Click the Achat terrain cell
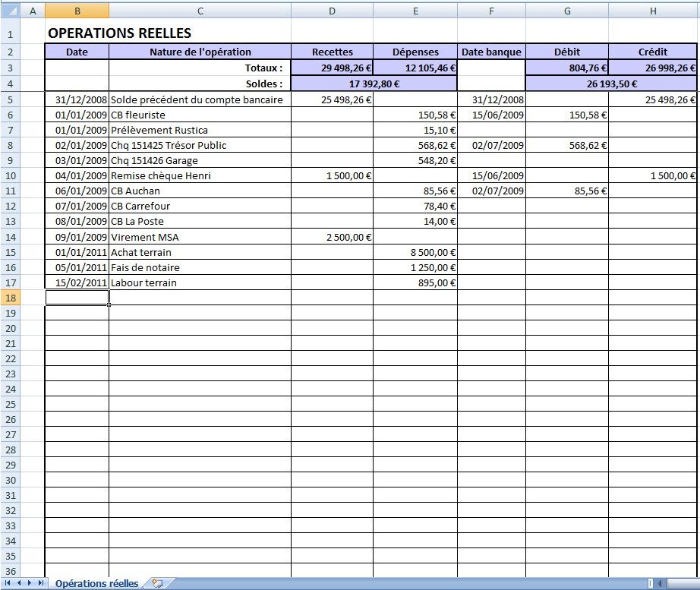Image resolution: width=700 pixels, height=590 pixels. coord(200,252)
